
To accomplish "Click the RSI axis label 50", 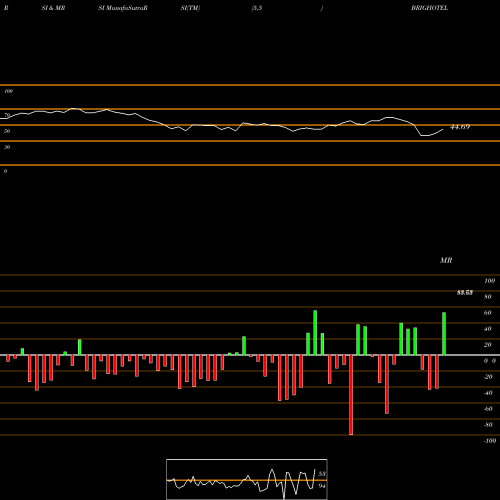I will click(x=7, y=131).
